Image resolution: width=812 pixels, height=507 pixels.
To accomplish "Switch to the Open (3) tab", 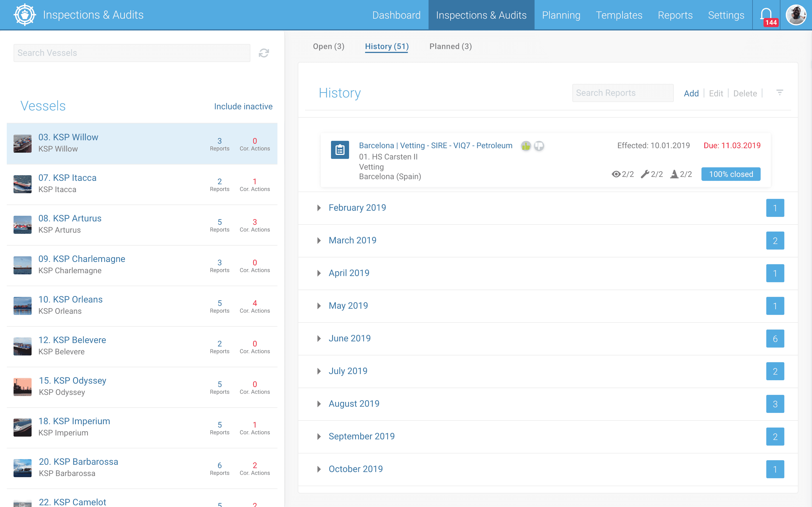I will (x=328, y=46).
